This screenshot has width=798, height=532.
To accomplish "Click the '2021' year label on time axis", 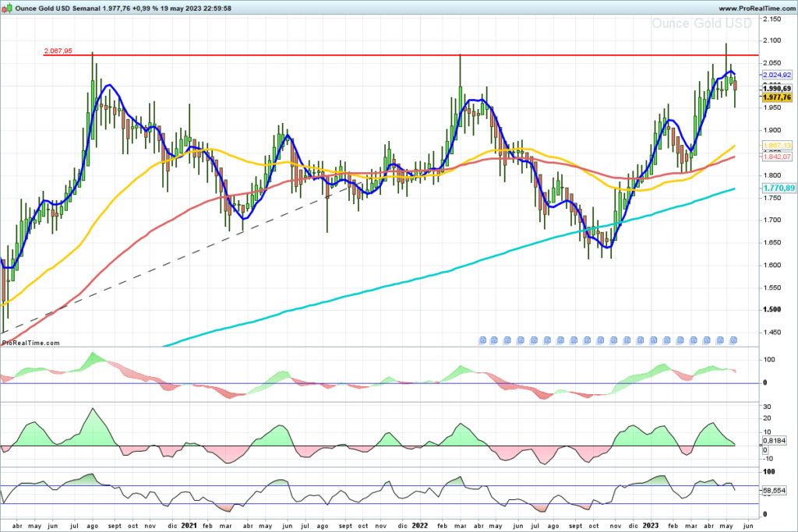I will pos(189,526).
